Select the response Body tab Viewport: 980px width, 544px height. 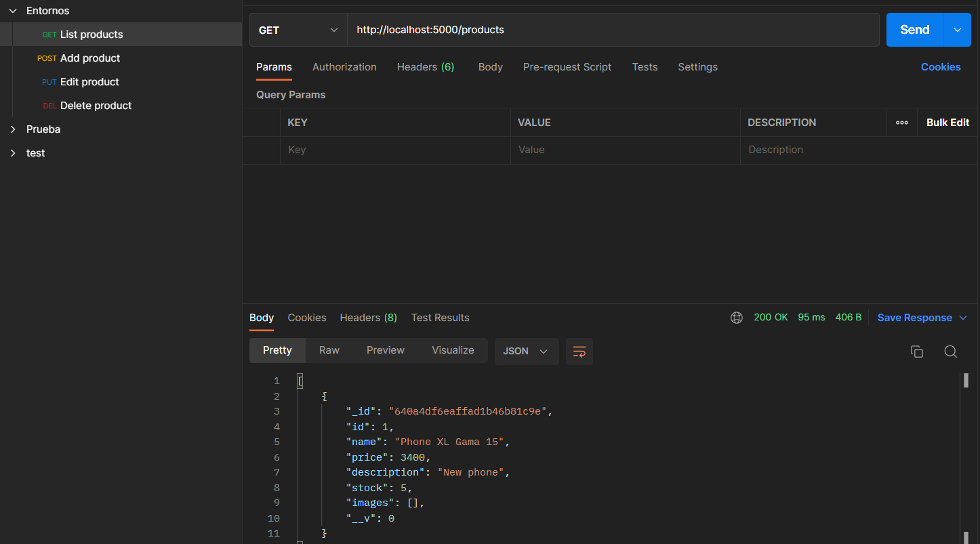click(x=262, y=318)
